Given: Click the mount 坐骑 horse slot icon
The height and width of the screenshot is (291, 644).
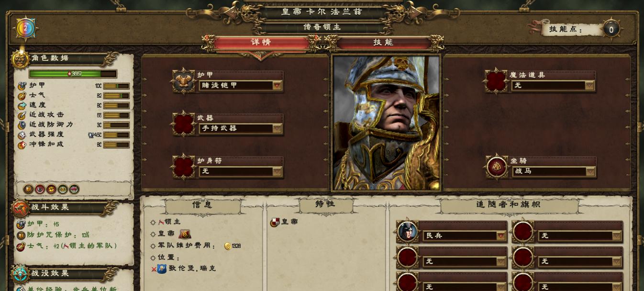Looking at the screenshot, I should click(x=497, y=167).
